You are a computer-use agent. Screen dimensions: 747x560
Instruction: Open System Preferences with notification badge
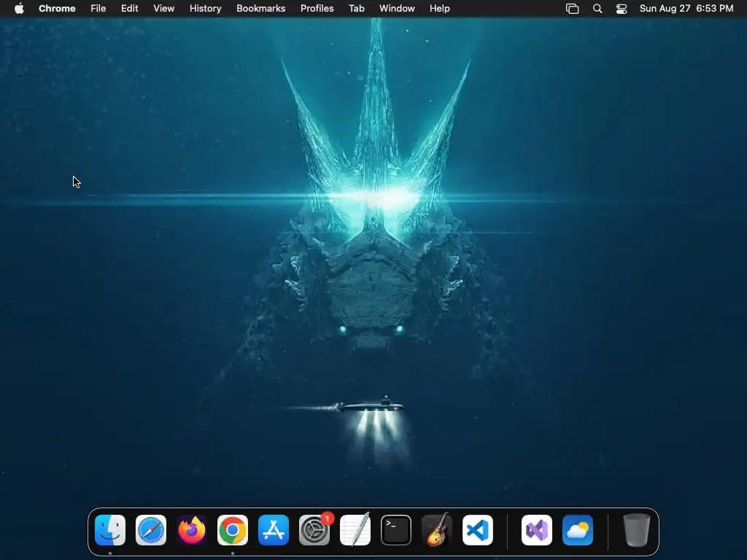click(x=314, y=530)
